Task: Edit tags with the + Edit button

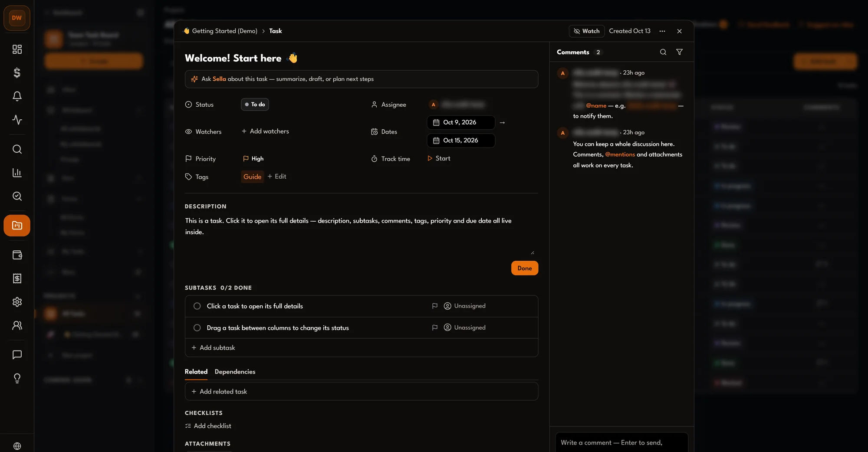Action: coord(277,177)
